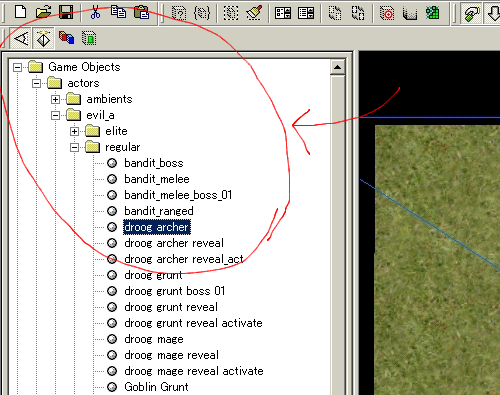The width and height of the screenshot is (500, 395).
Task: Click the first dotted rotate-arrows icon
Action: click(335, 13)
